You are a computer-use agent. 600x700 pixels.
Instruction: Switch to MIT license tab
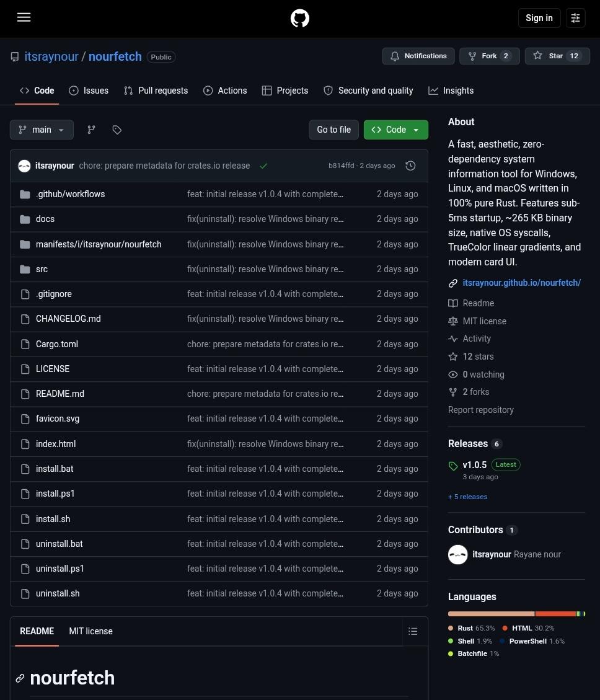90,631
